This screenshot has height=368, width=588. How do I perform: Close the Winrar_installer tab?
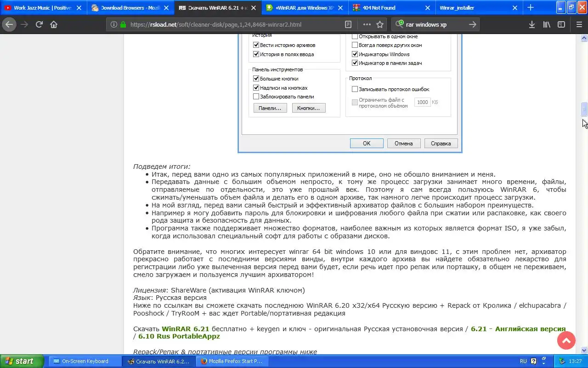click(x=514, y=8)
